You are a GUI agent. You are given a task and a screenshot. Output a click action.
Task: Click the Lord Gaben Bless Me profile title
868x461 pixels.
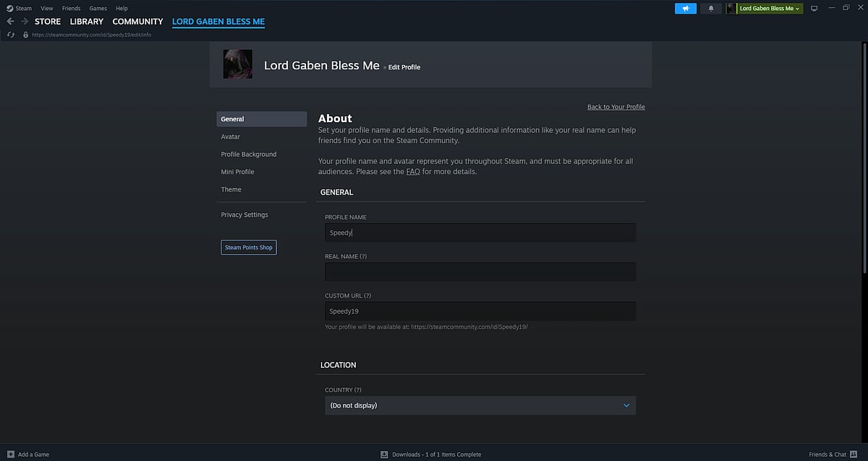[322, 66]
